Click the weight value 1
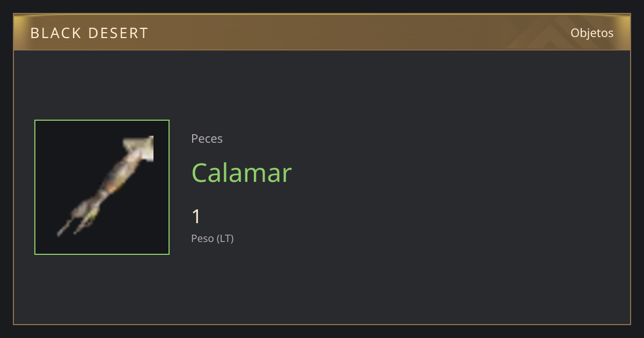644x338 pixels. click(196, 217)
